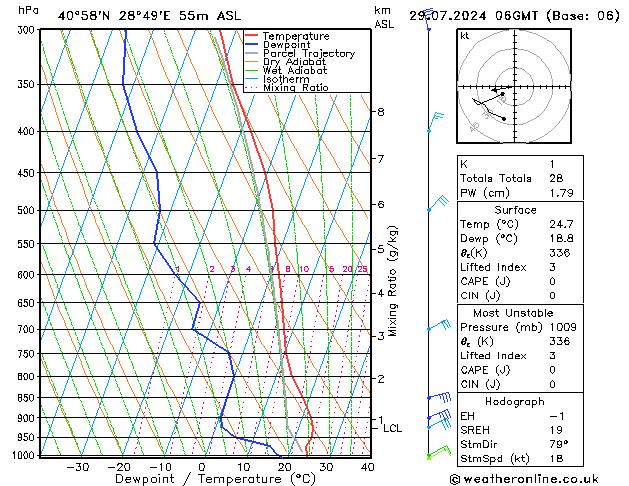Screen dimensions: 629x486
Task: Click the Most Unstable Lifted Index value
Action: 552,356
